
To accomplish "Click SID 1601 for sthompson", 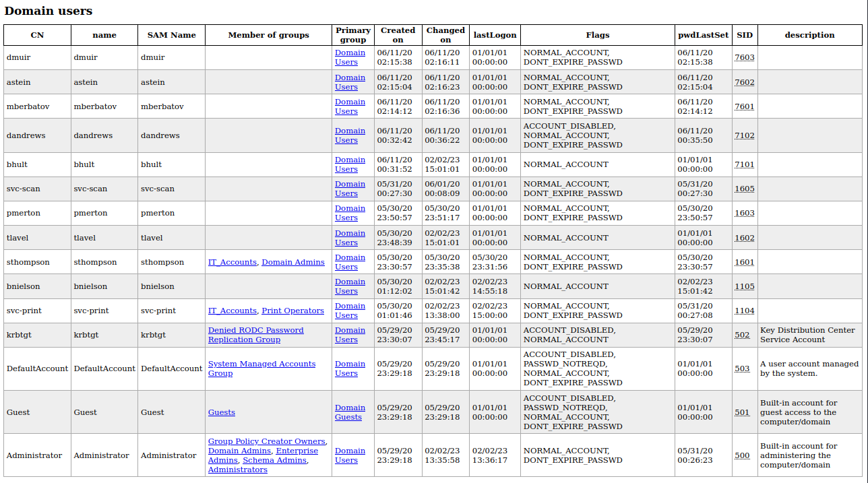I will (745, 262).
